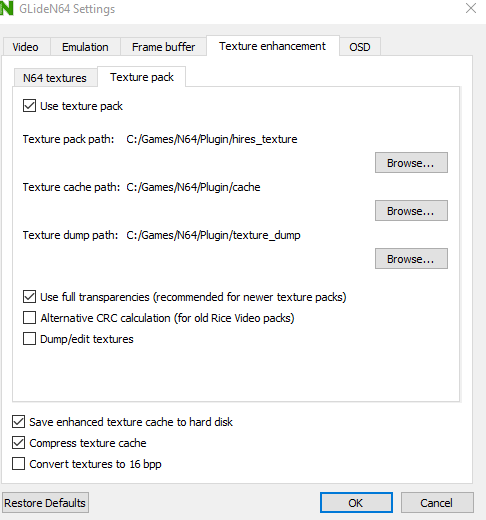Uncheck Use texture pack checkbox
This screenshot has width=486, height=520.
click(29, 106)
